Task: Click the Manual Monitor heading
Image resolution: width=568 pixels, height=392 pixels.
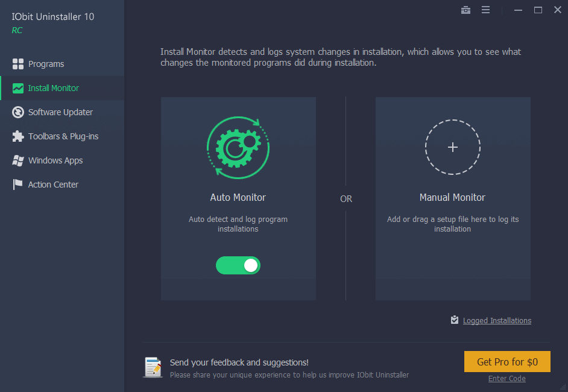Action: tap(452, 197)
